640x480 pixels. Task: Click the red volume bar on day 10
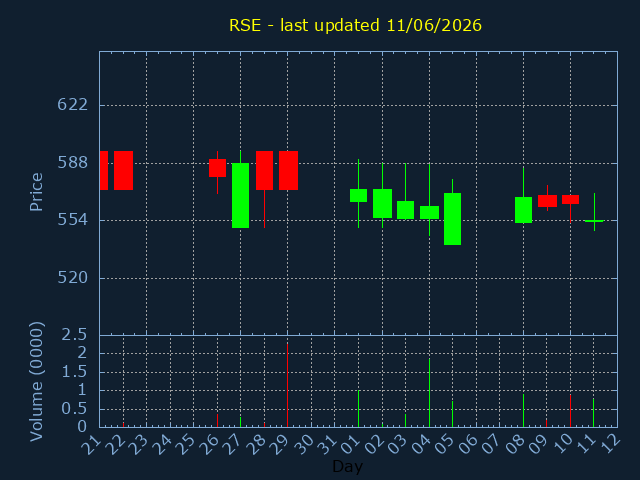point(570,411)
